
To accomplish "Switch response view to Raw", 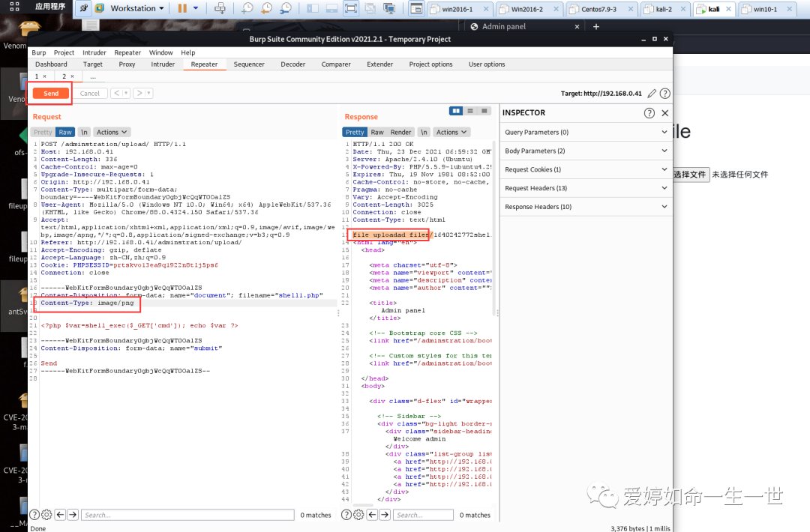I will (x=377, y=132).
